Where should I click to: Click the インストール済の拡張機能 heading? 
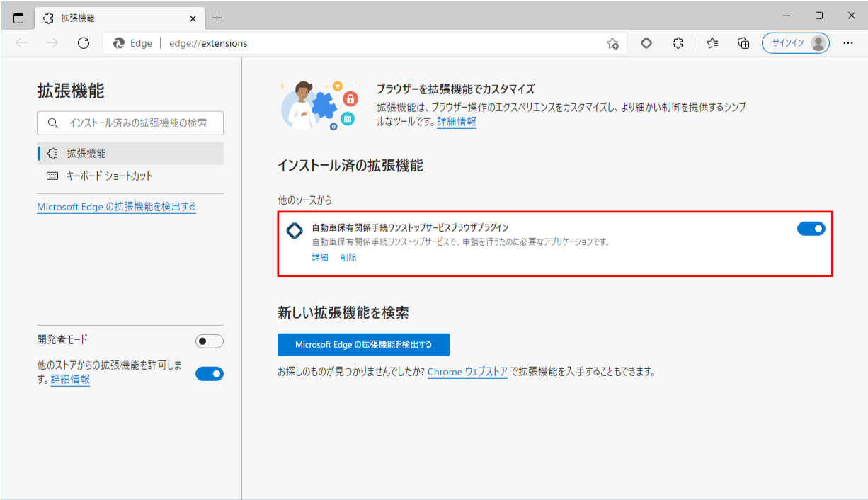pos(350,166)
